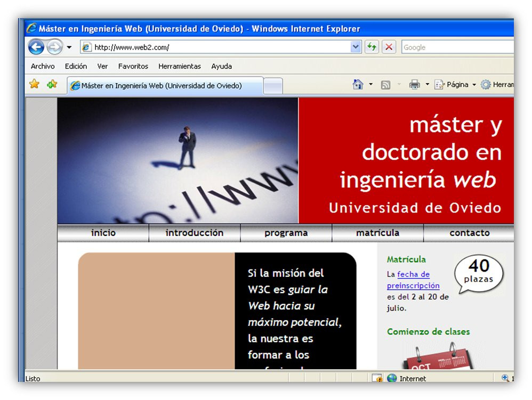Select the Máster en Ingeniería Web tab
Image resolution: width=532 pixels, height=400 pixels.
165,85
